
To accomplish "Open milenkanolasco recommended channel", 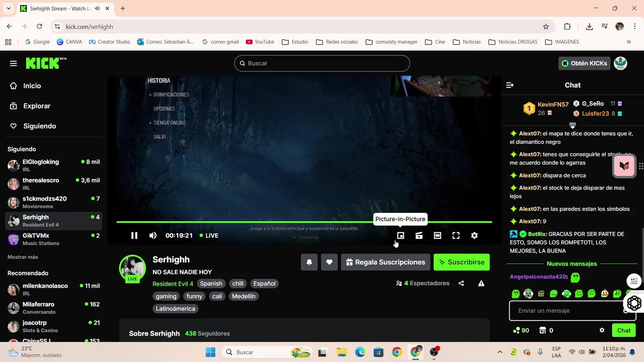I will point(53,289).
